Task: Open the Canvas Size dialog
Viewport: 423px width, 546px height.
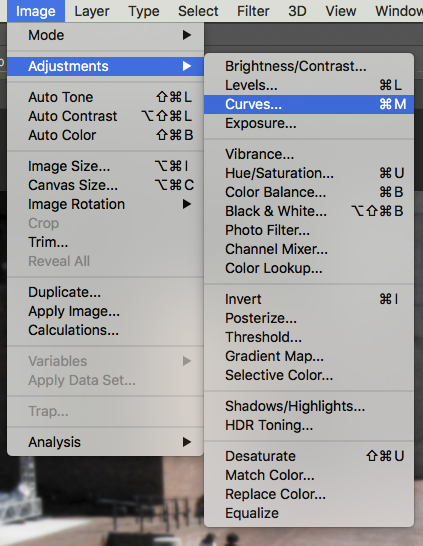Action: pos(105,185)
